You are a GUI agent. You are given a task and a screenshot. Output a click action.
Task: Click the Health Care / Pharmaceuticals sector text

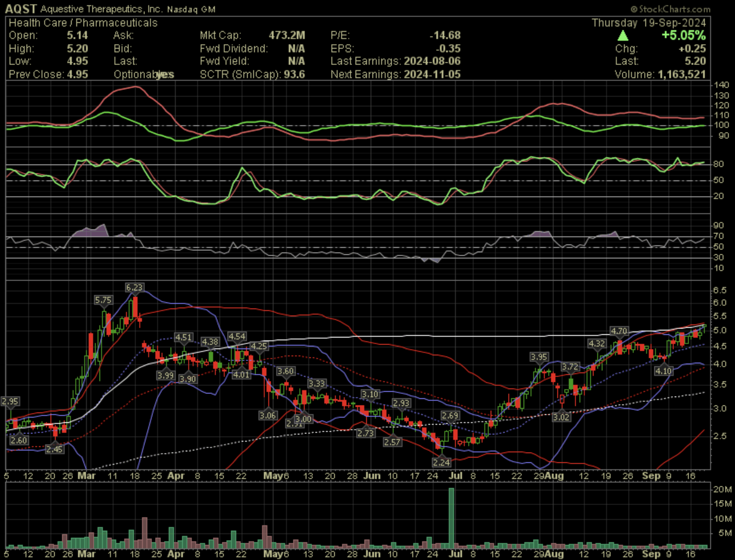83,23
